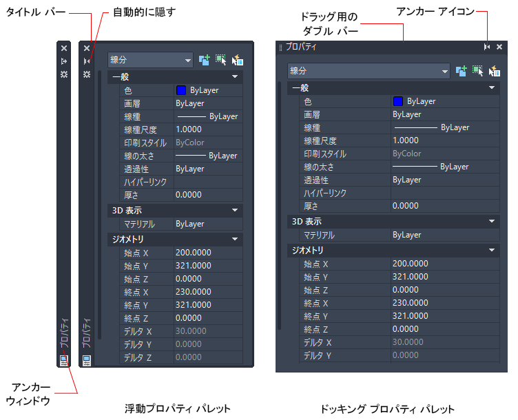This screenshot has height=420, width=518.
Task: Click 印刷スタイル ByColor value in floating palette
Action: [209, 143]
